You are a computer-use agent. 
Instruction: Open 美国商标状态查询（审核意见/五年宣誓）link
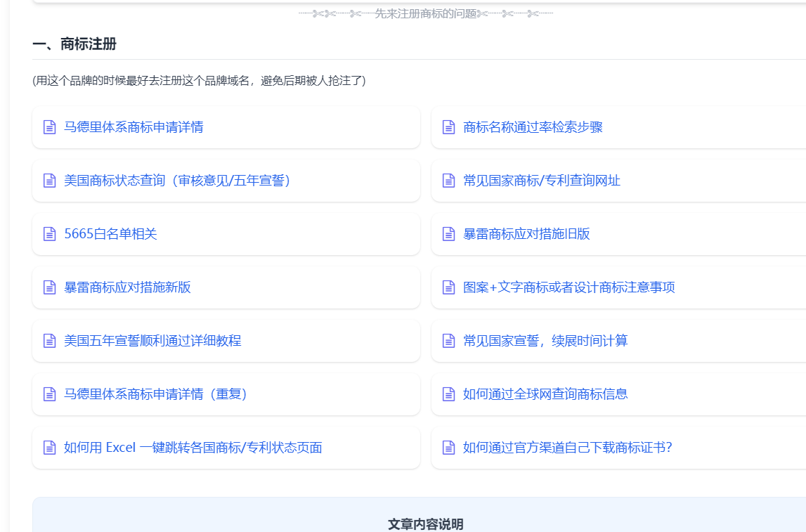click(x=177, y=181)
